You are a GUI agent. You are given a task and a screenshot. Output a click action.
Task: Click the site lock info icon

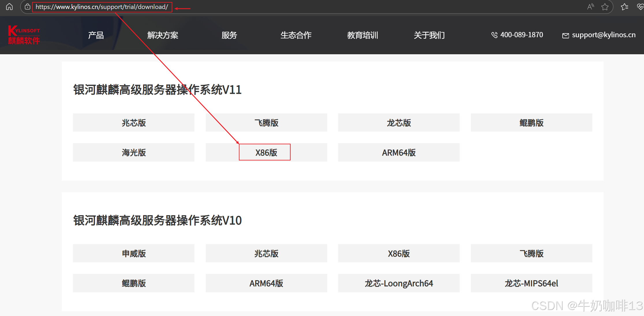[27, 7]
